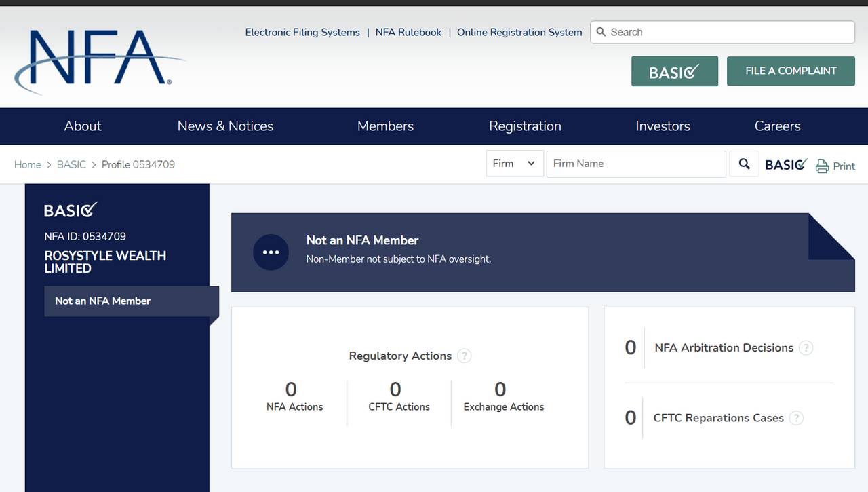
Task: Click the printer icon
Action: tap(822, 166)
